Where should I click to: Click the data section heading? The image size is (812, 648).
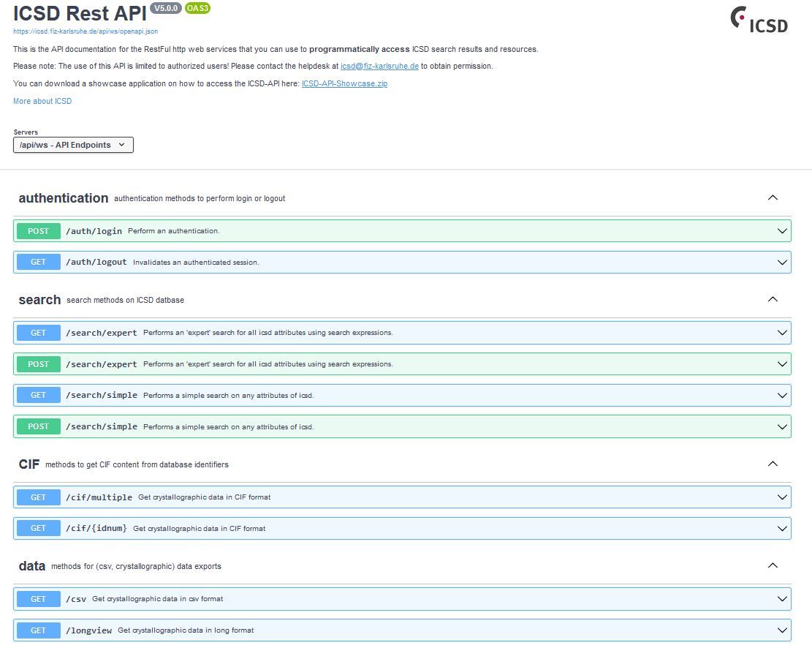[32, 565]
